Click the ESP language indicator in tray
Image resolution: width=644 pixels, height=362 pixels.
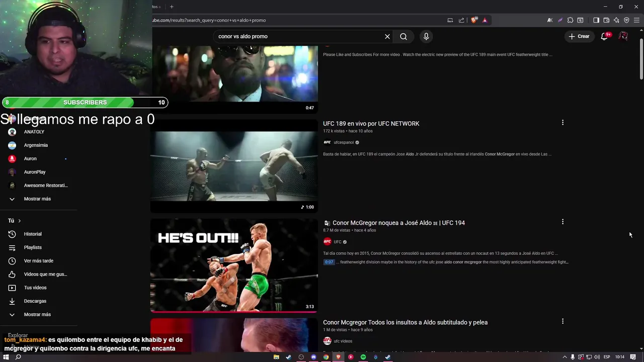(607, 357)
